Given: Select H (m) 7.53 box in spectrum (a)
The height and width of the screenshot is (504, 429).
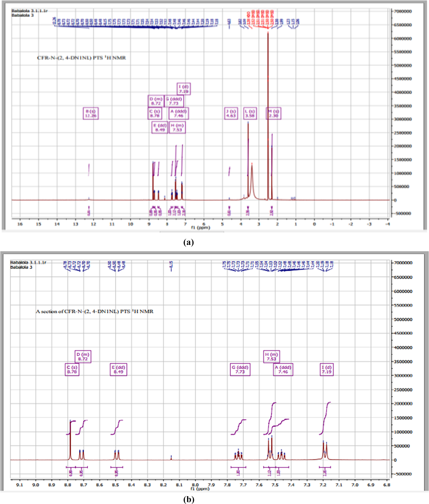Looking at the screenshot, I should [177, 128].
